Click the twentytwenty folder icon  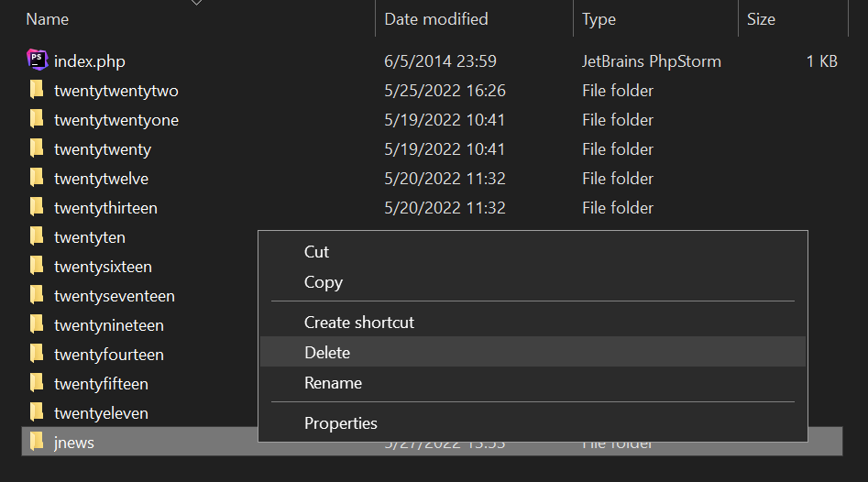[x=37, y=148]
